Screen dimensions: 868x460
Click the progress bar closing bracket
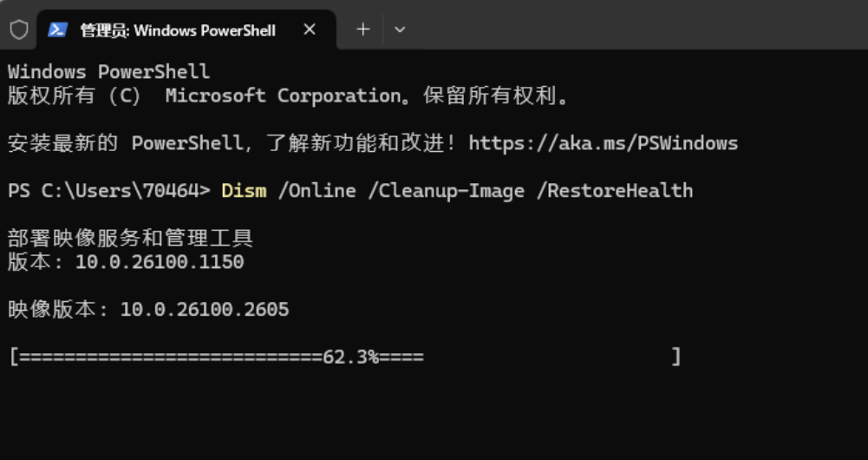pyautogui.click(x=675, y=357)
